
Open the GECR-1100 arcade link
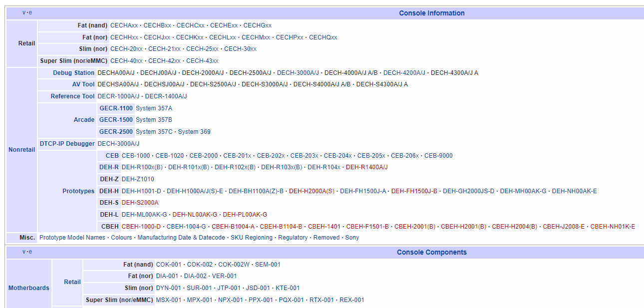(116, 108)
